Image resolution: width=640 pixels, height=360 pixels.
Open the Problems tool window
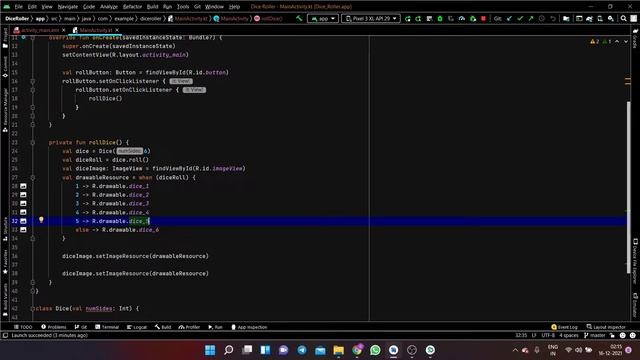click(53, 327)
